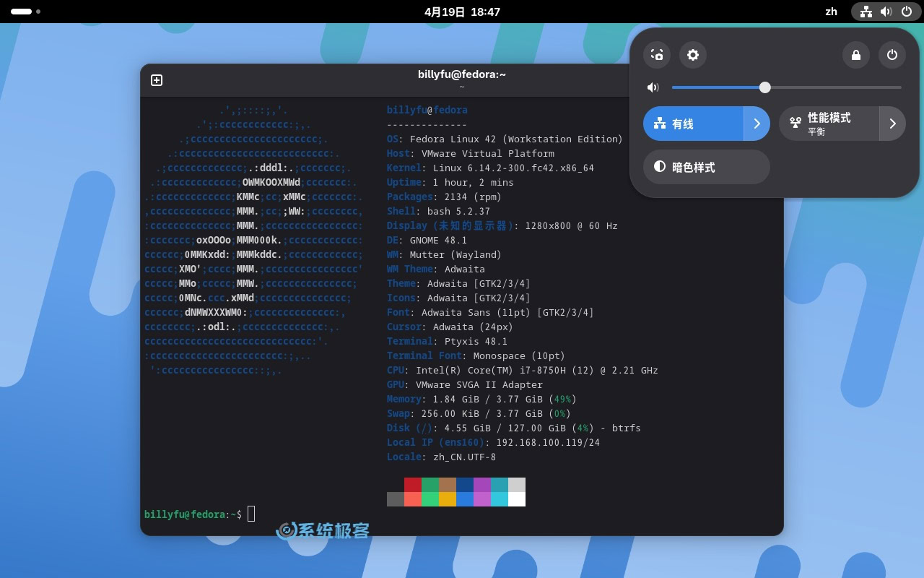924x578 pixels.
Task: Click the OS Fedora Linux 42 line
Action: [x=505, y=139]
